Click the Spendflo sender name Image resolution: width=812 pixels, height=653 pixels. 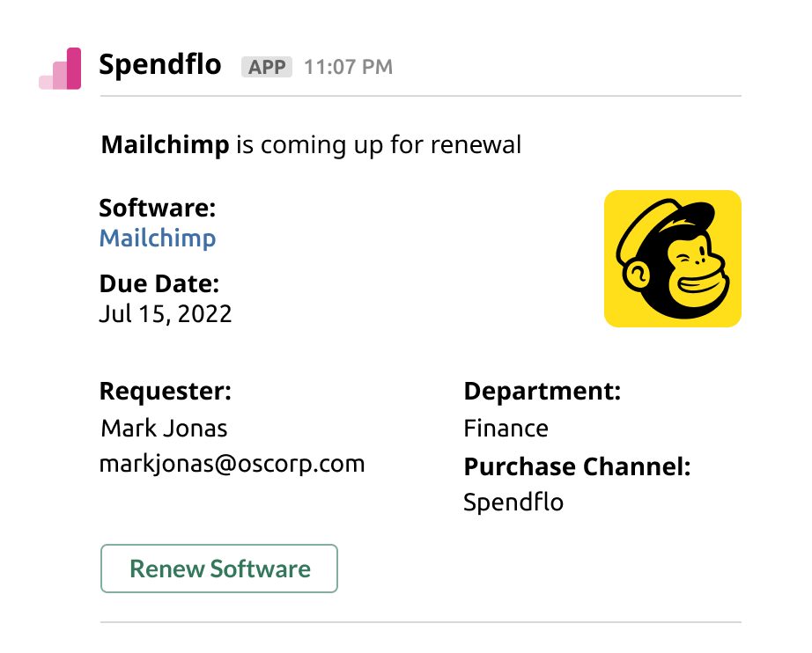pyautogui.click(x=159, y=65)
